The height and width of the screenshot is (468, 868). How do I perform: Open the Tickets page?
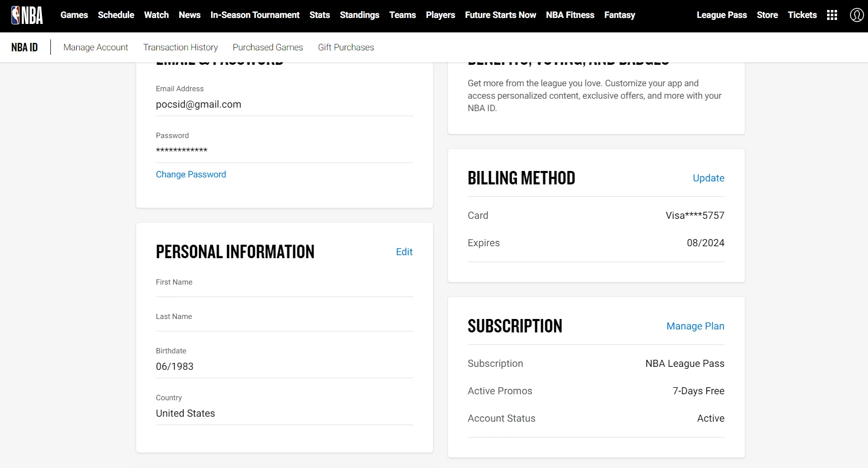click(x=802, y=15)
